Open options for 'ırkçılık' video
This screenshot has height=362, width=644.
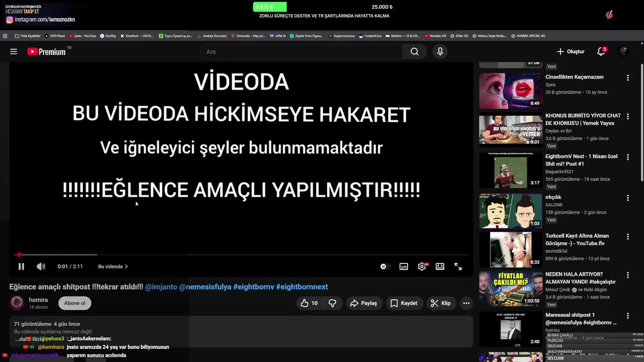(627, 198)
